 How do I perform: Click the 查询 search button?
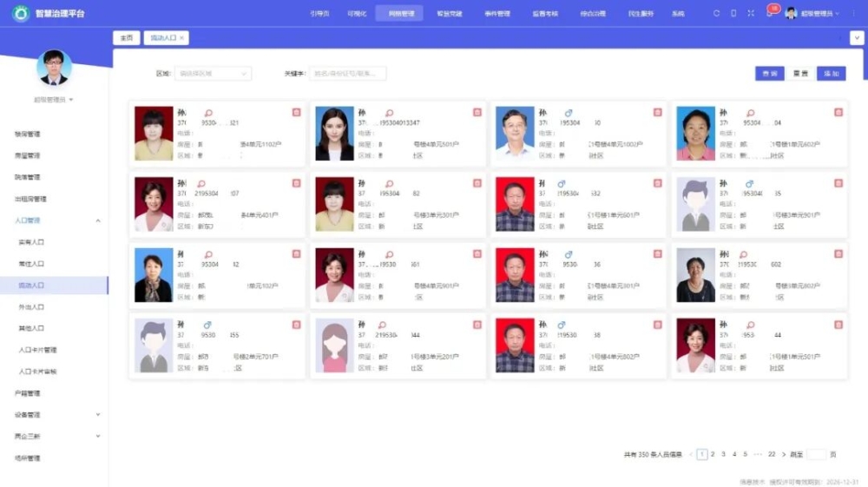[x=769, y=74]
